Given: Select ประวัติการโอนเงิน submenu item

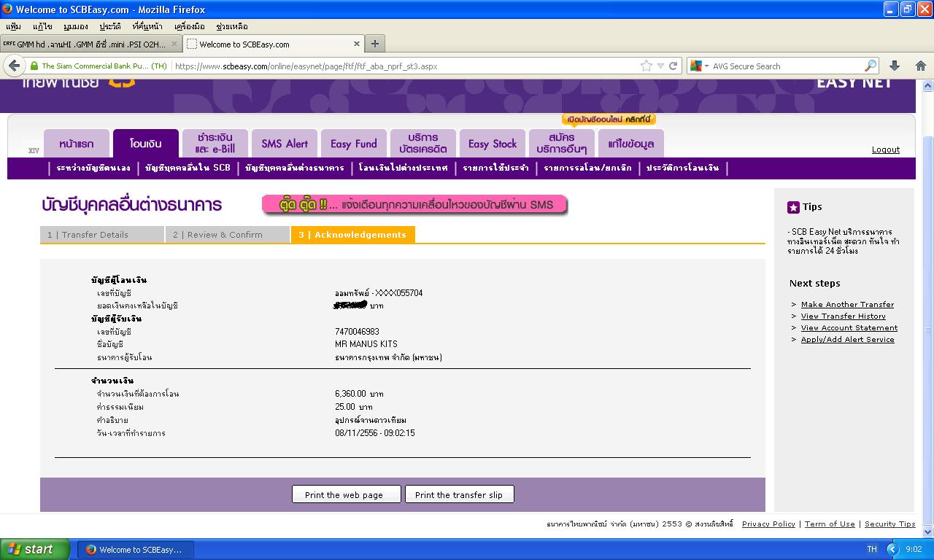Looking at the screenshot, I should point(682,168).
